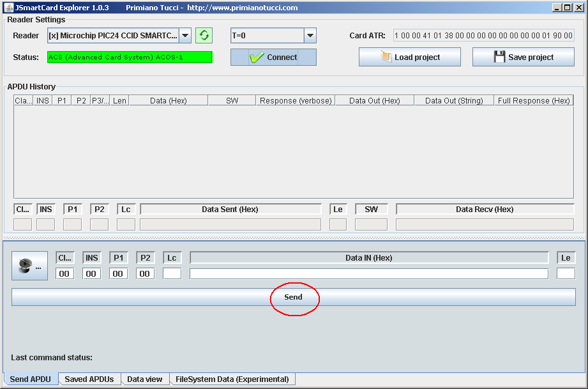Click the green refresh readers icon
The image size is (588, 389).
click(x=204, y=36)
